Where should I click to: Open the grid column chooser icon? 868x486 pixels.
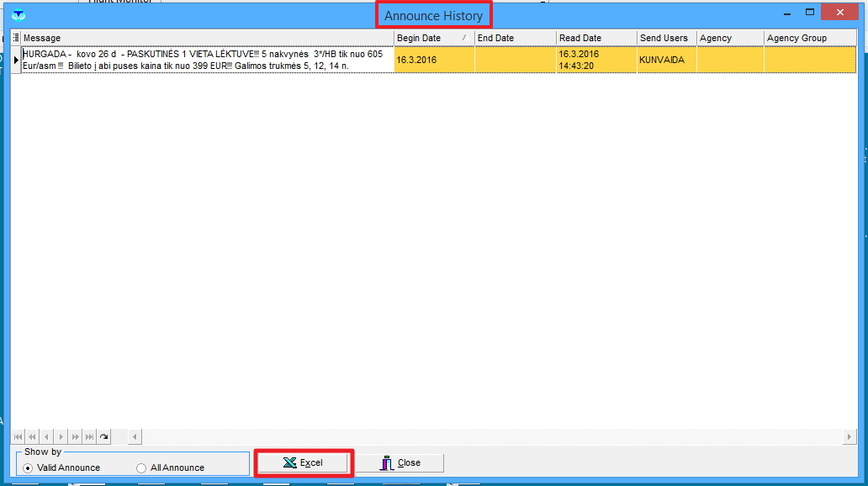coord(16,38)
